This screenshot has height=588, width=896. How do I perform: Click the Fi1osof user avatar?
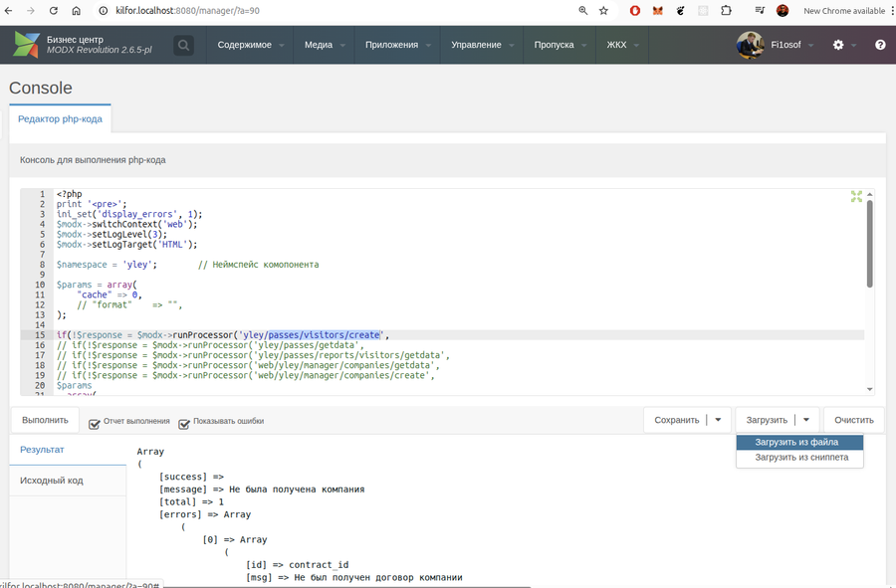click(x=750, y=45)
